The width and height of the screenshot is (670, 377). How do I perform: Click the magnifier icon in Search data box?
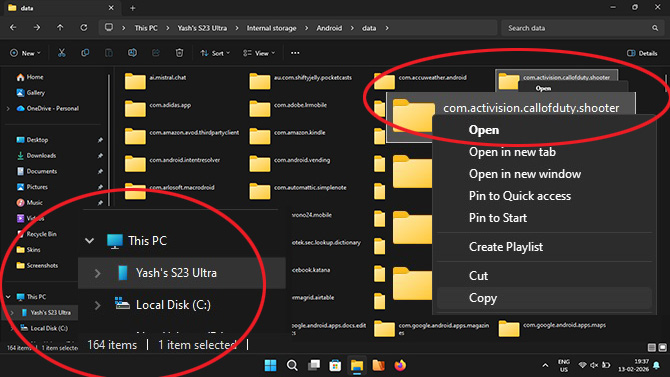click(x=655, y=28)
